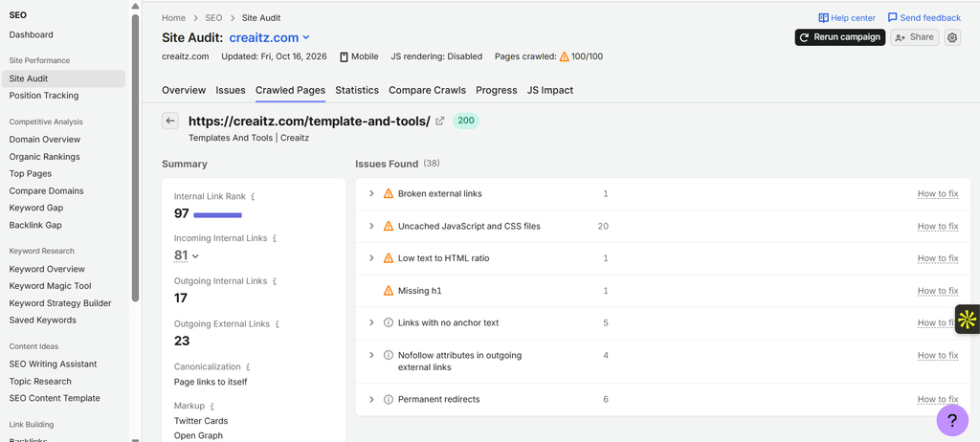Expand Nofollow attributes in outgoing external links

[x=371, y=355]
